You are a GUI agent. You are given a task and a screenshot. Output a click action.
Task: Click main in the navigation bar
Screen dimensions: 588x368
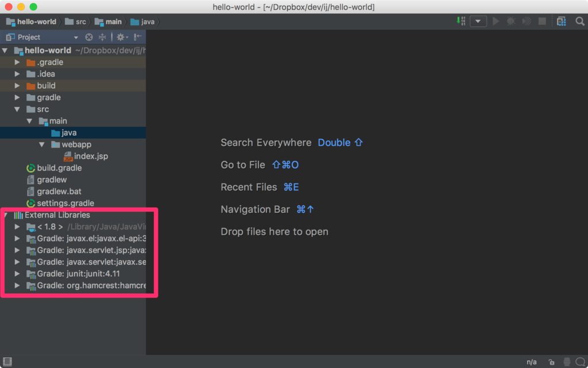pyautogui.click(x=109, y=22)
